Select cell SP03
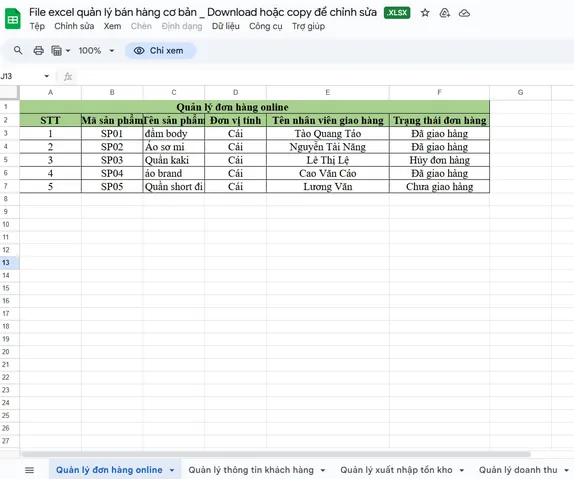The height and width of the screenshot is (479, 574). click(x=112, y=160)
